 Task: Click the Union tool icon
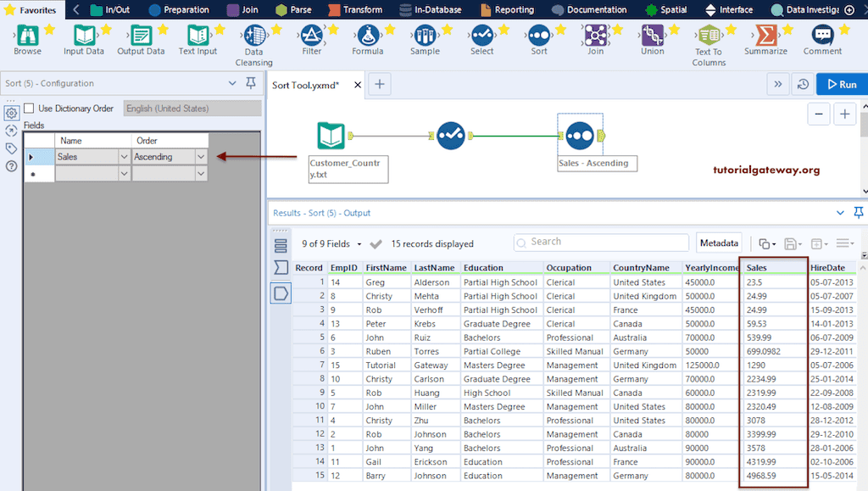(x=652, y=36)
